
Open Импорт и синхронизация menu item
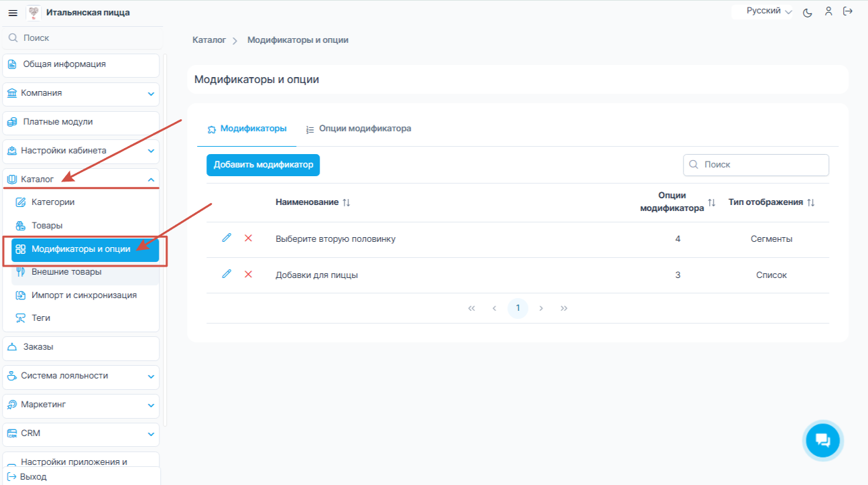(85, 295)
